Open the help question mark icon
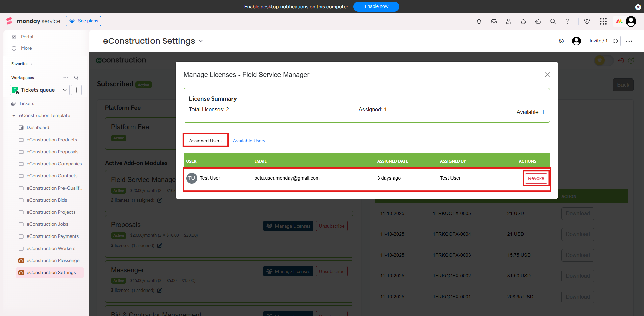The height and width of the screenshot is (316, 644). click(x=568, y=21)
